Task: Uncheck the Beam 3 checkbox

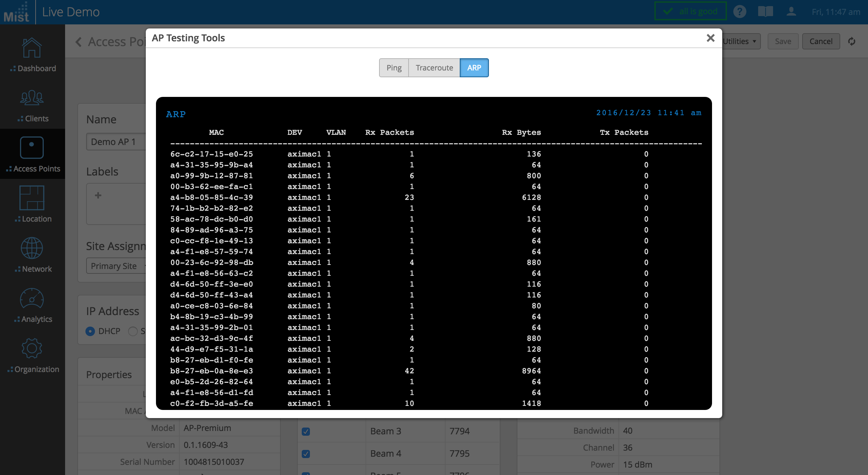Action: pos(306,431)
